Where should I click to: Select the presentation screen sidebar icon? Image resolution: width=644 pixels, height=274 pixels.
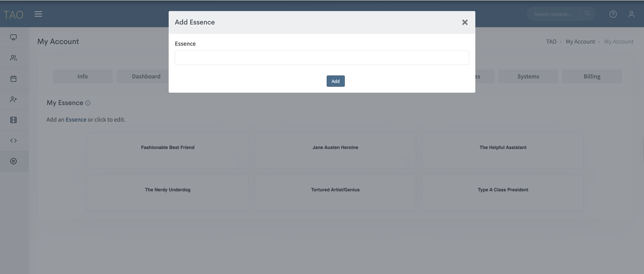pyautogui.click(x=13, y=37)
